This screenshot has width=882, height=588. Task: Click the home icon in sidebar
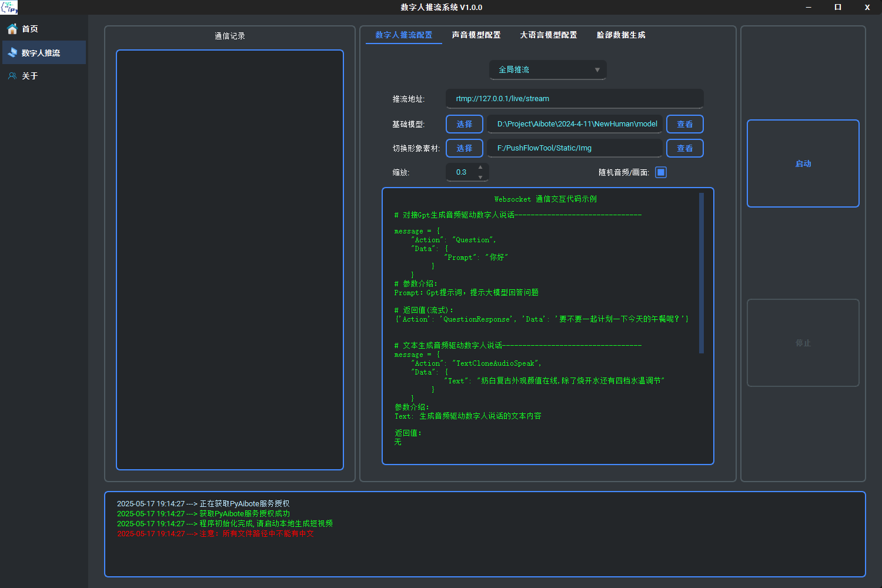pos(12,29)
